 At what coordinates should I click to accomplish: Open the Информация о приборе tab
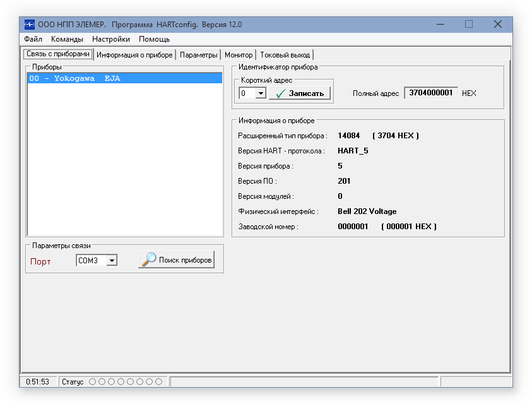click(134, 54)
